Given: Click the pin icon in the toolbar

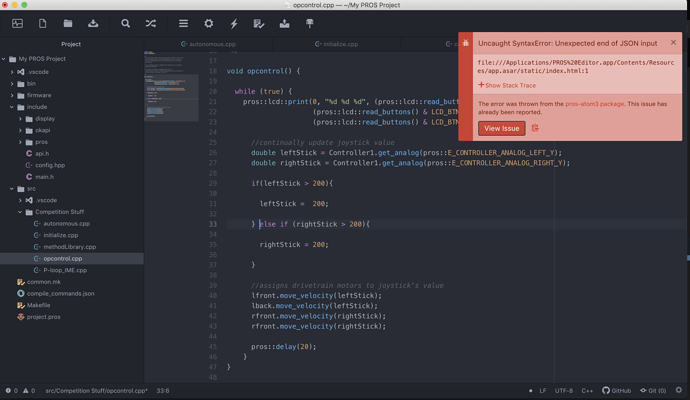Looking at the screenshot, I should [309, 23].
